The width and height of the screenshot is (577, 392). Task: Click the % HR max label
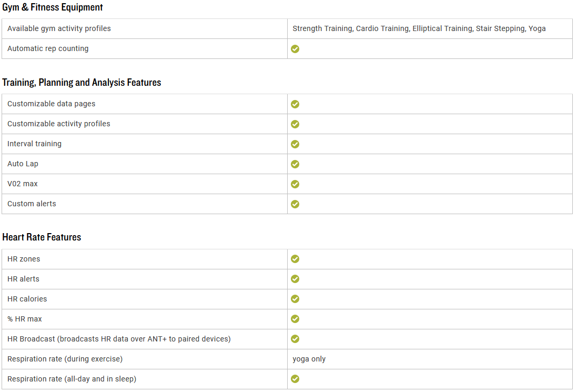(25, 319)
